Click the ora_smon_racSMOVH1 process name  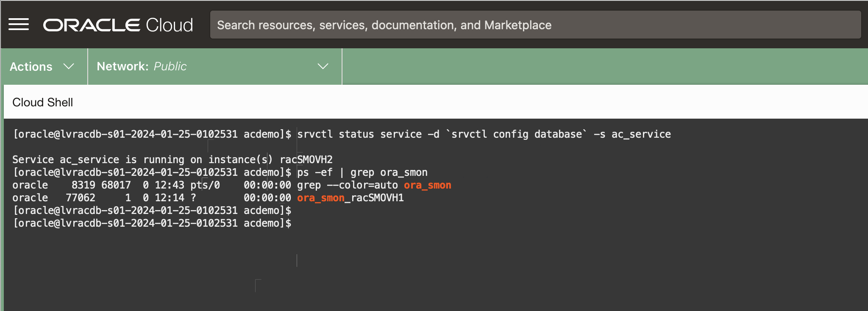click(x=350, y=198)
